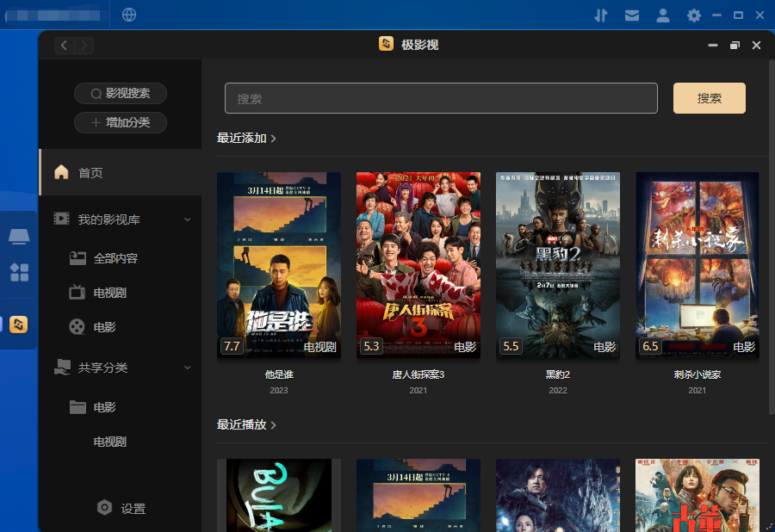Select 首页 in the sidebar
The width and height of the screenshot is (775, 532).
(121, 172)
